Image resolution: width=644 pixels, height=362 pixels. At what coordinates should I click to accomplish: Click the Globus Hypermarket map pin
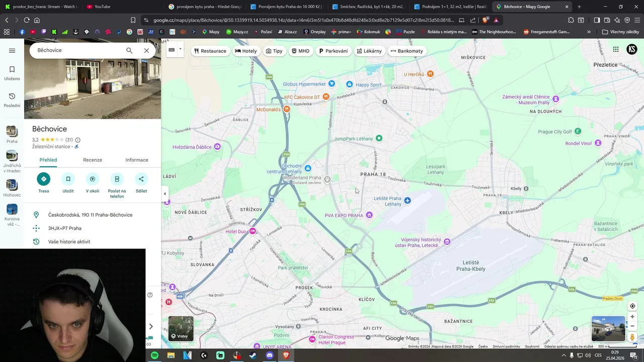coord(332,83)
